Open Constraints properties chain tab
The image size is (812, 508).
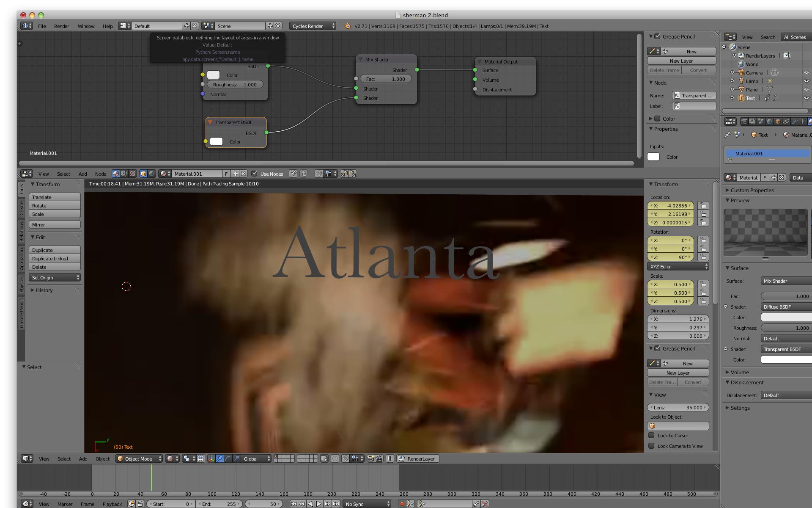[x=786, y=121]
